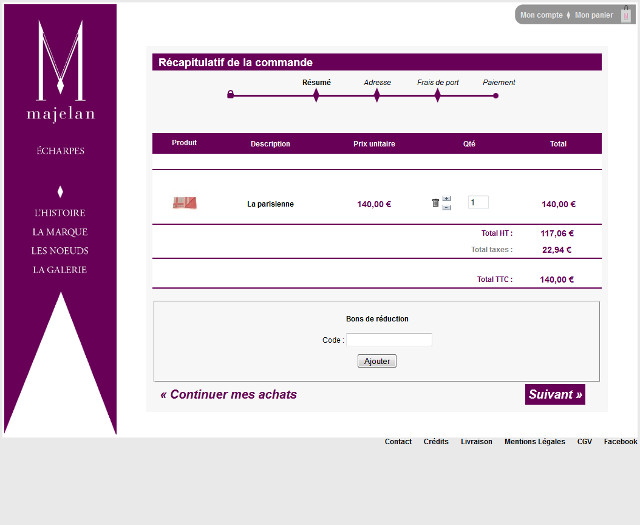This screenshot has height=525, width=640.
Task: Open Mon panier link
Action: (x=594, y=15)
